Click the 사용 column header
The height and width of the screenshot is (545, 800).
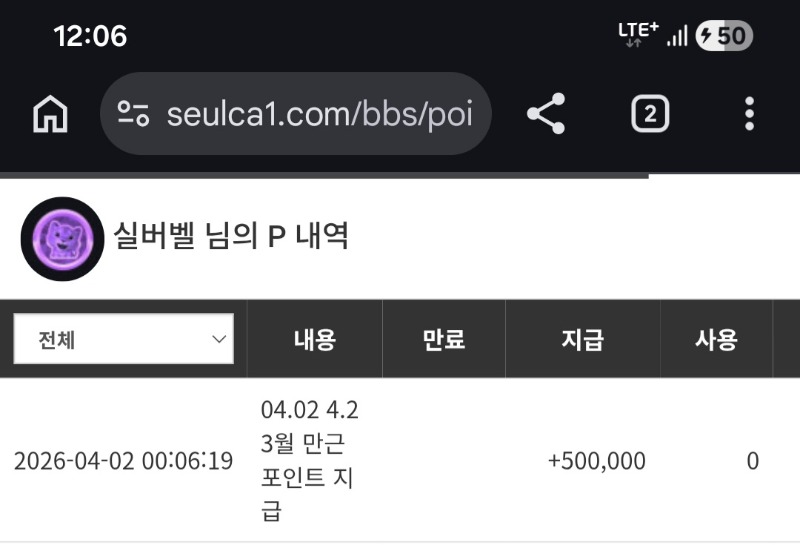(716, 339)
